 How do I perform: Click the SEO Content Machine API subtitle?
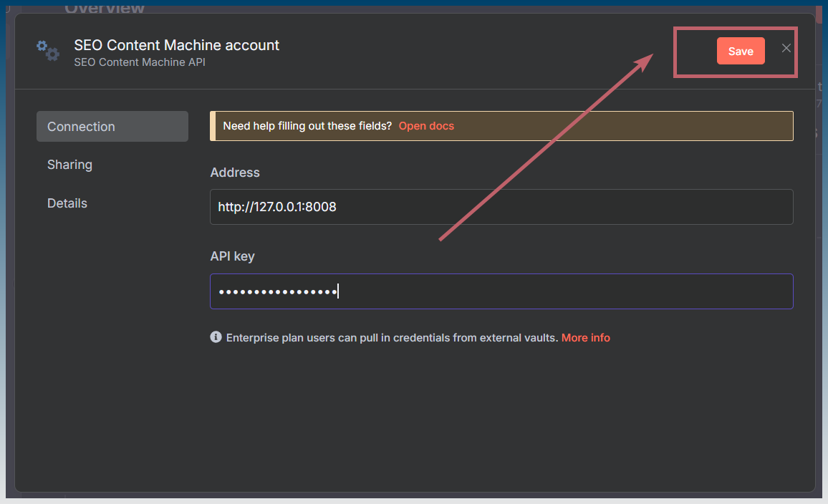pos(140,62)
